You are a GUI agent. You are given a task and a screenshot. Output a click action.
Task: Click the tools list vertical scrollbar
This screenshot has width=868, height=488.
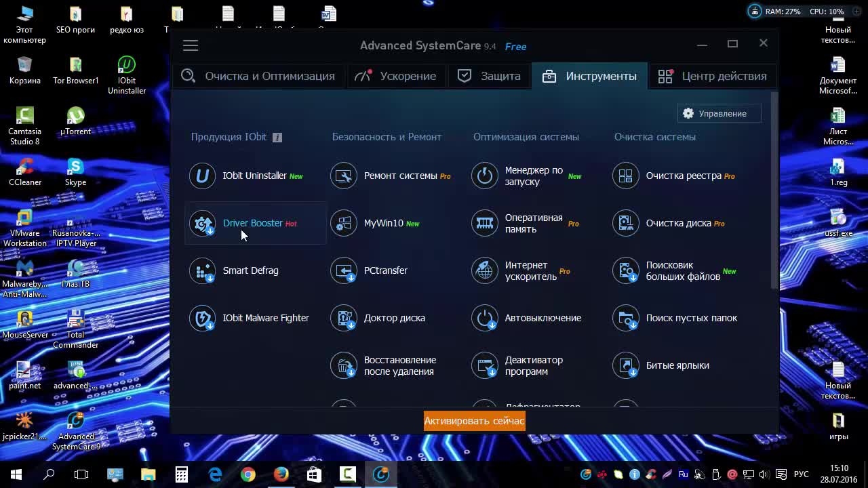(774, 190)
